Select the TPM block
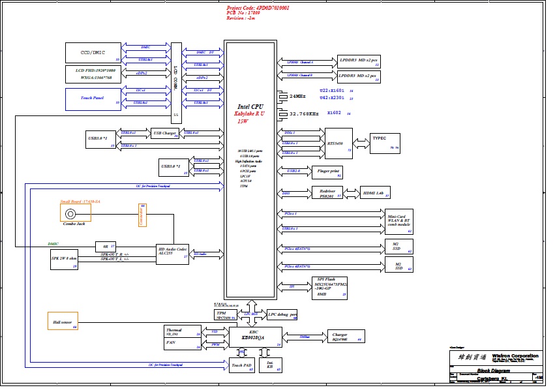This screenshot has height=392, width=555. point(226,314)
